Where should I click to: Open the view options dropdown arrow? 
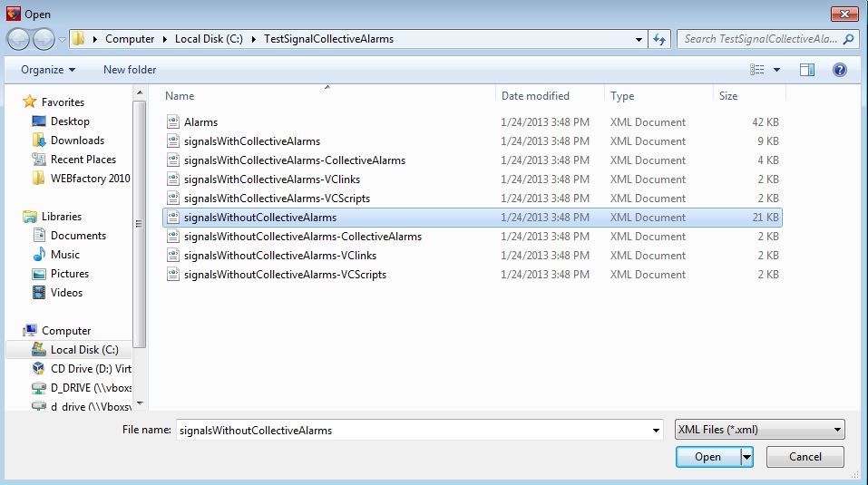(776, 70)
